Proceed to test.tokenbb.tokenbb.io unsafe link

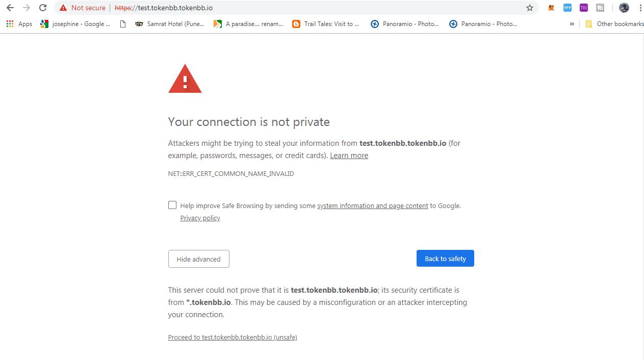point(233,338)
